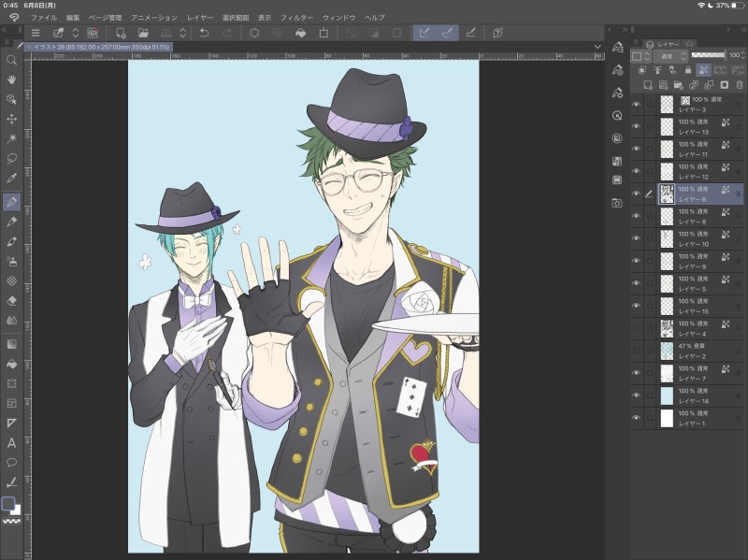Open the command bar hamburger menu

(x=36, y=33)
